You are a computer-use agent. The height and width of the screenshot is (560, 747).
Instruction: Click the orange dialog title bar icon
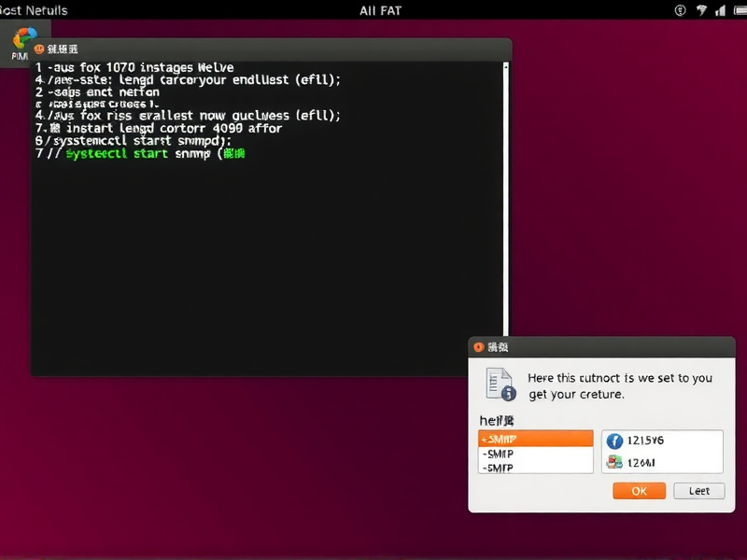(479, 346)
